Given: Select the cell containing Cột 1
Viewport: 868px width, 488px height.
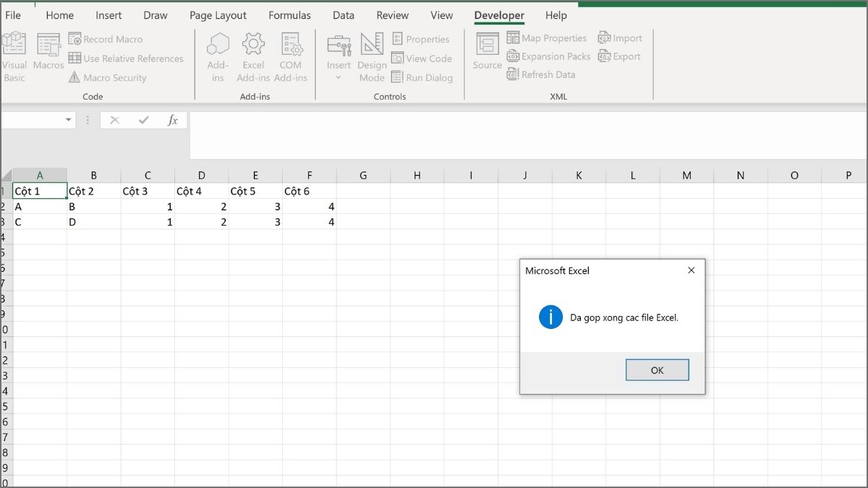Looking at the screenshot, I should pos(40,191).
